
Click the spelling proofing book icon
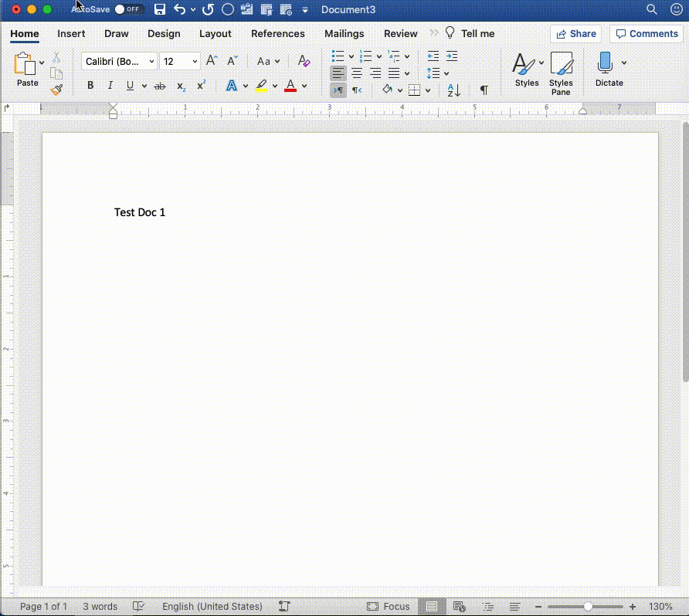pyautogui.click(x=138, y=606)
